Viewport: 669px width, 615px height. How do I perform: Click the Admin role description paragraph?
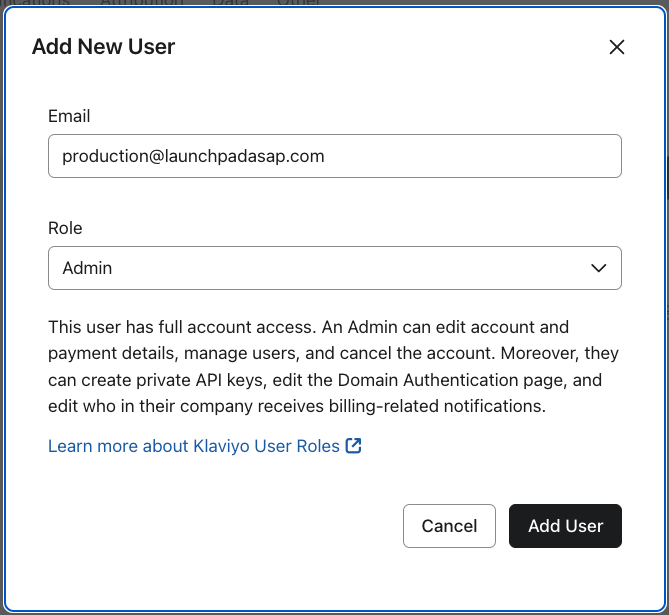pos(334,367)
